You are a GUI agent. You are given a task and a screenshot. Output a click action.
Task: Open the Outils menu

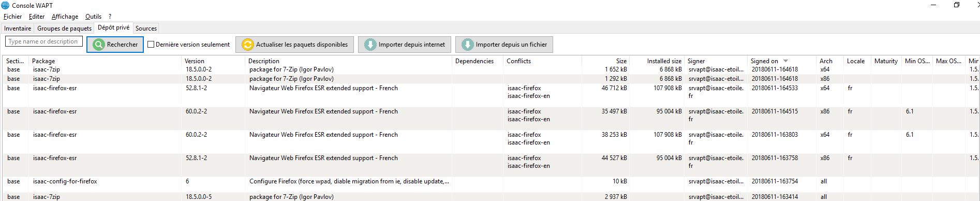coord(93,17)
